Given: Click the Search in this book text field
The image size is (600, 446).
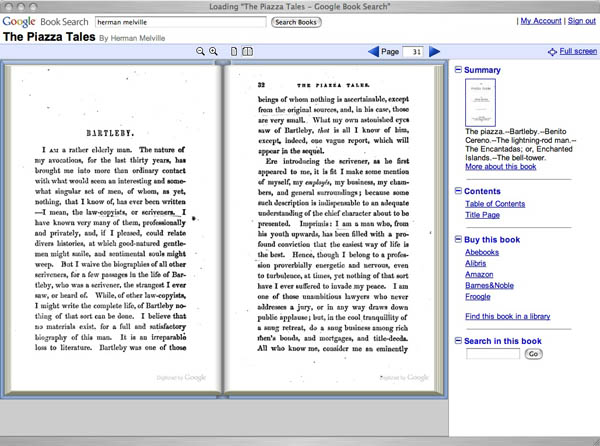Looking at the screenshot, I should click(x=493, y=354).
